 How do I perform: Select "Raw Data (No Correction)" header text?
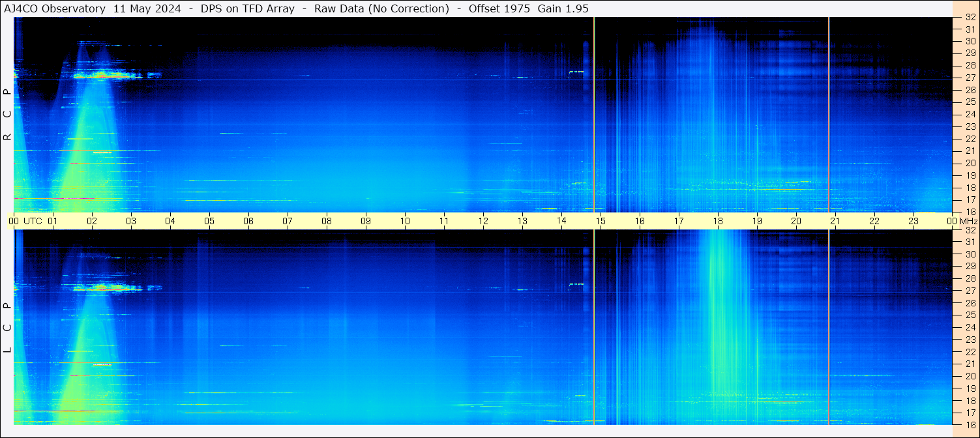pos(381,9)
